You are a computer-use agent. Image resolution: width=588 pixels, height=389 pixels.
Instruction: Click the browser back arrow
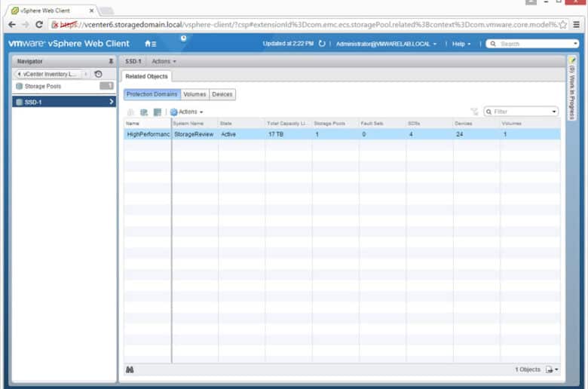(11, 25)
